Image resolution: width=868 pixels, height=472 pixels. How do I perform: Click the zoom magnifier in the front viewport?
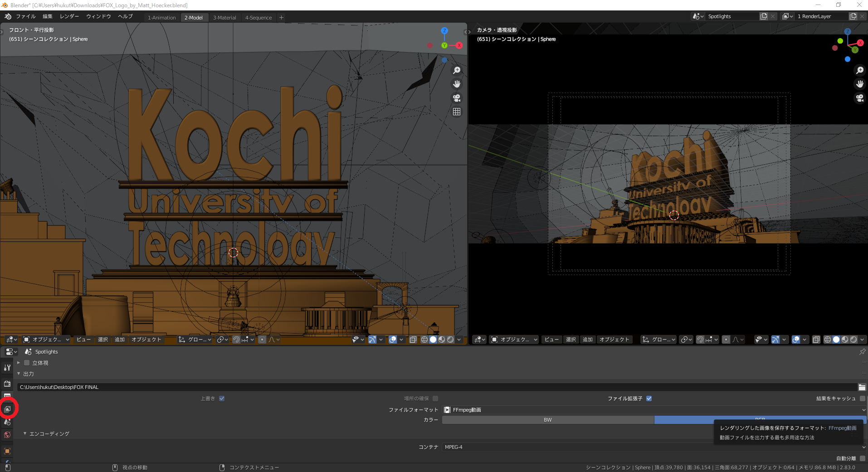457,70
